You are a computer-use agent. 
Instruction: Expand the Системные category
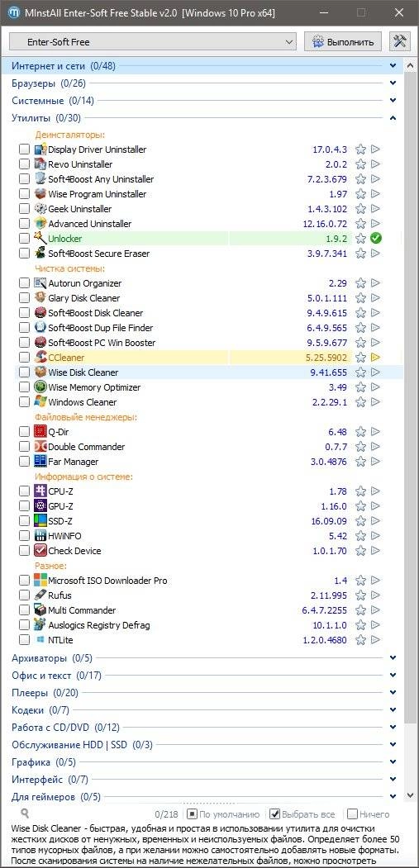pos(393,101)
